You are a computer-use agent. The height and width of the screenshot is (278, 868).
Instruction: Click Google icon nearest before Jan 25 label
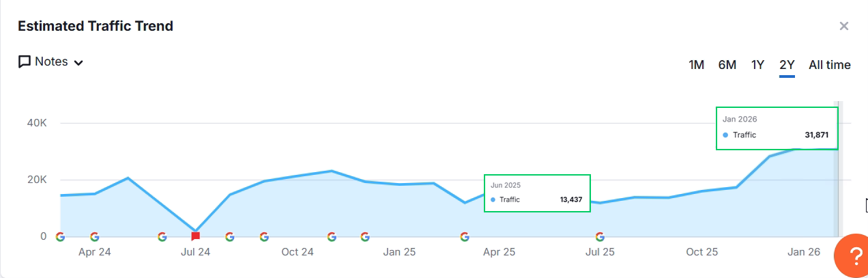coord(365,236)
